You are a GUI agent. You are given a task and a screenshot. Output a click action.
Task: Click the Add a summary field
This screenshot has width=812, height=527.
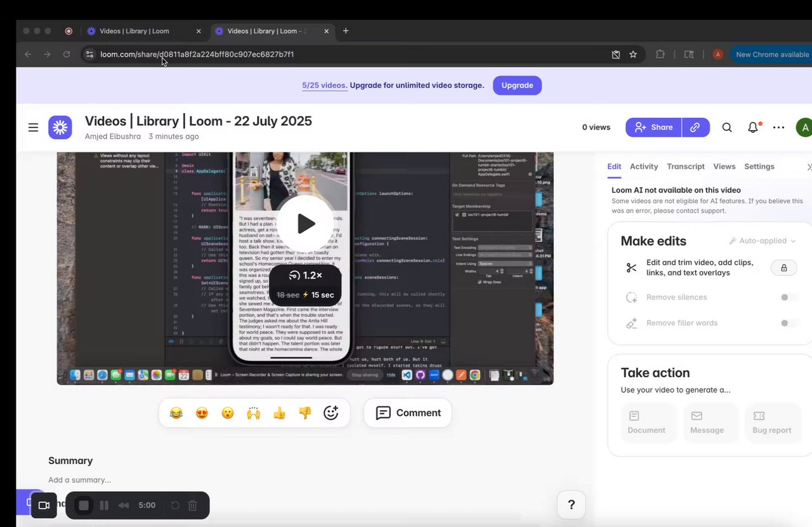coord(80,480)
